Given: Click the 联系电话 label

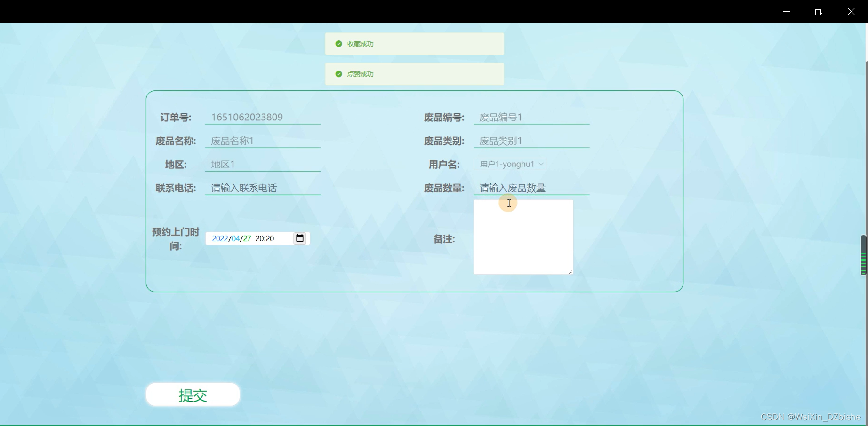Looking at the screenshot, I should 176,188.
